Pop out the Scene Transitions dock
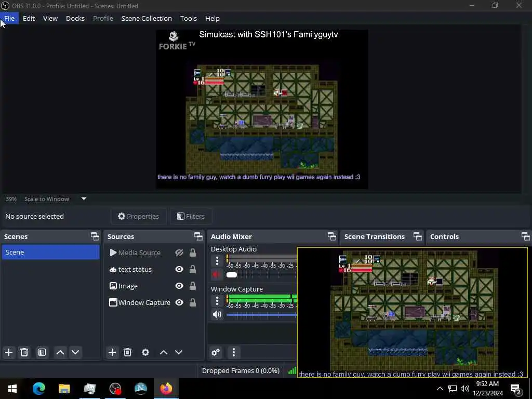This screenshot has height=399, width=532. coord(418,236)
